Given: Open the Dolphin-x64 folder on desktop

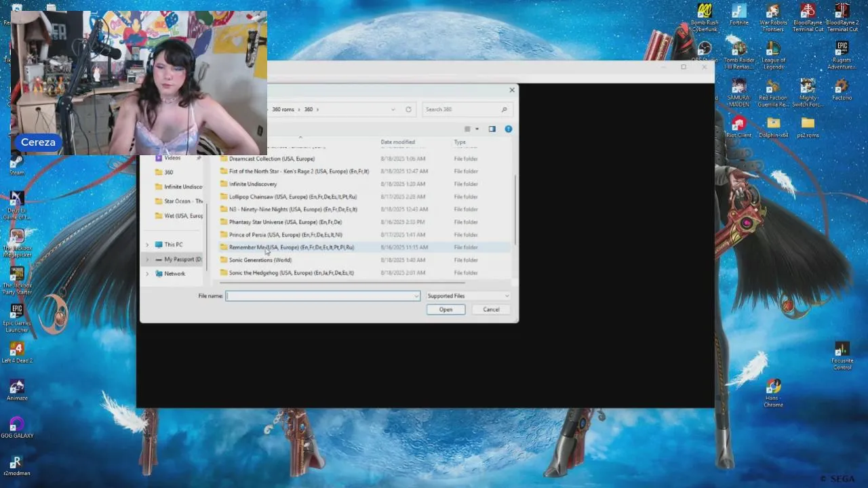Looking at the screenshot, I should (x=773, y=127).
